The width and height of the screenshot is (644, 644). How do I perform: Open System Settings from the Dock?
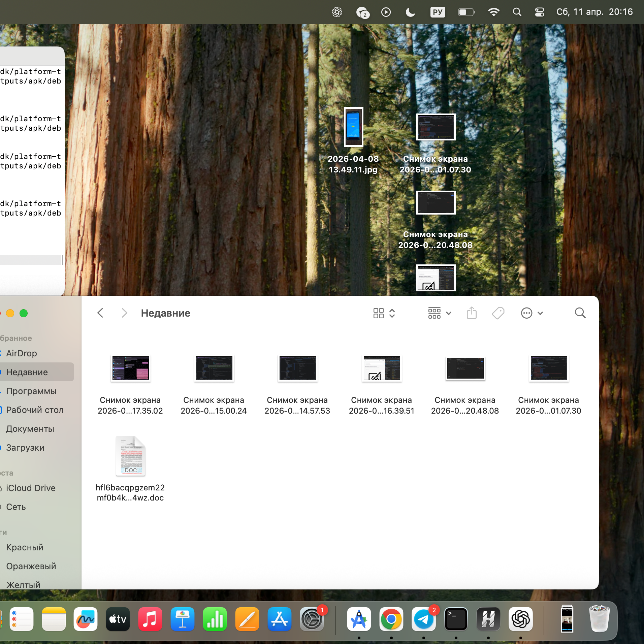pos(312,619)
